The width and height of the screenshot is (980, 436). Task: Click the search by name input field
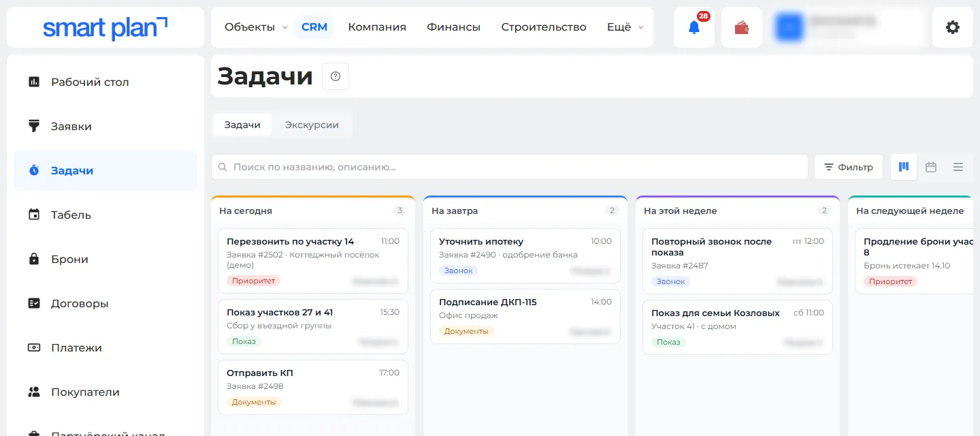(x=510, y=167)
